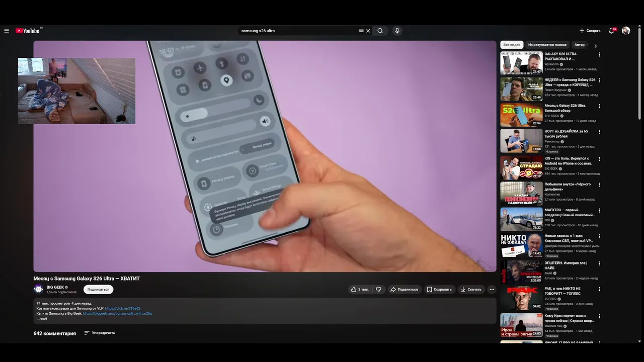The image size is (644, 362).
Task: Click the main video player area
Action: (265, 156)
